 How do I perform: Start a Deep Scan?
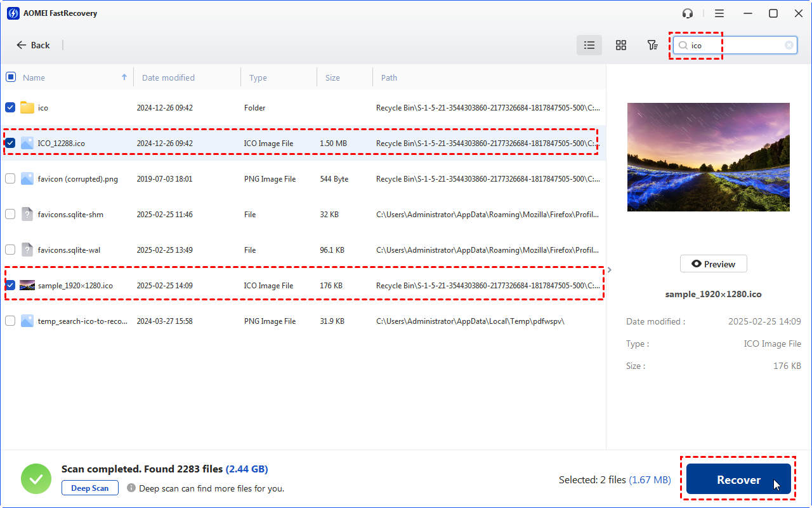pyautogui.click(x=90, y=488)
